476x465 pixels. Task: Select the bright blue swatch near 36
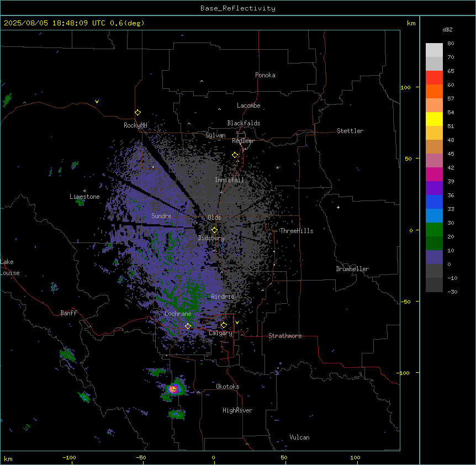[x=434, y=202]
